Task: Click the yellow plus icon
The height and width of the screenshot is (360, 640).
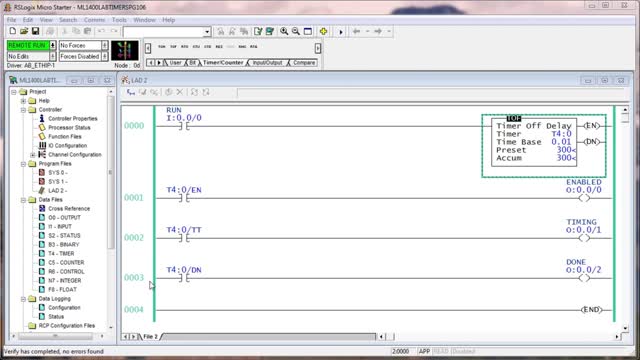Action: pos(323,31)
